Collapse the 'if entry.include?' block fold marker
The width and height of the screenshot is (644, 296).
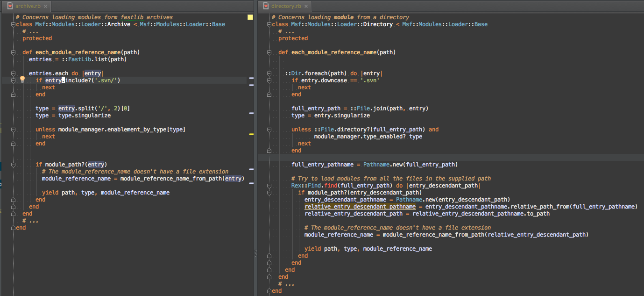point(13,80)
